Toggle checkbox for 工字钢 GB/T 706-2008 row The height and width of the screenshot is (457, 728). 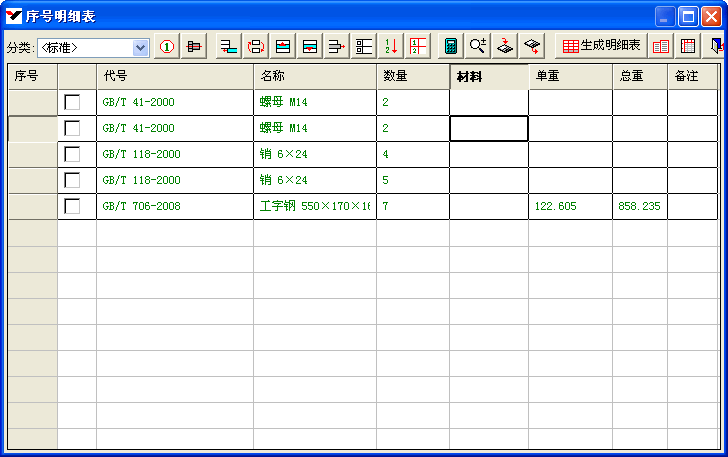point(72,206)
